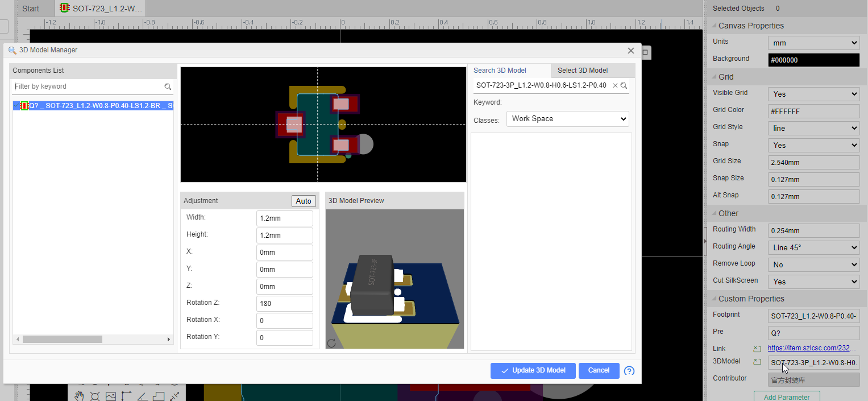Screen dimensions: 868x401
Task: Click the Background color #000000 swatch
Action: click(x=813, y=60)
